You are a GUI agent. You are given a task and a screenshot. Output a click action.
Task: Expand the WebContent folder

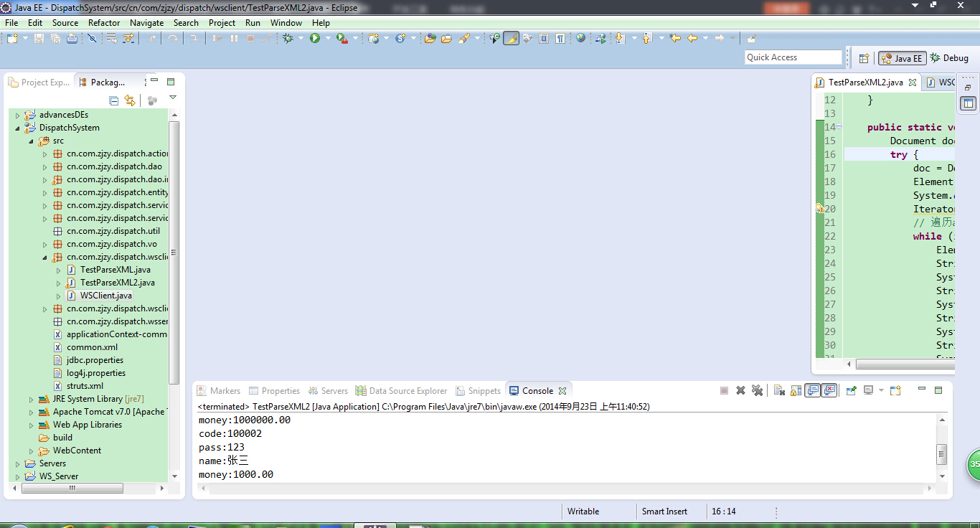click(32, 451)
